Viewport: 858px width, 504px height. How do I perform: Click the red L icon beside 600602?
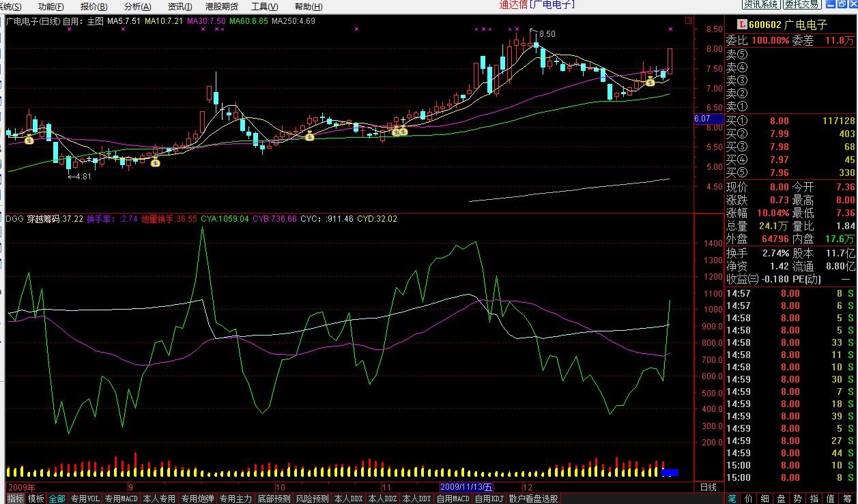coord(742,25)
